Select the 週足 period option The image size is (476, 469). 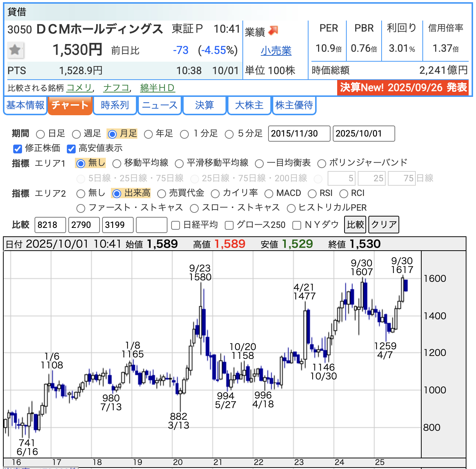point(76,134)
